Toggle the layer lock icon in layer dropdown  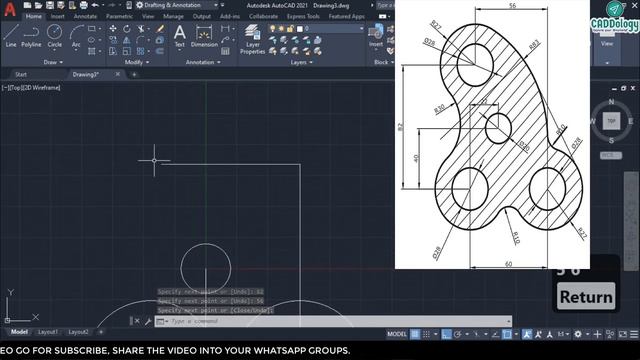coord(290,29)
